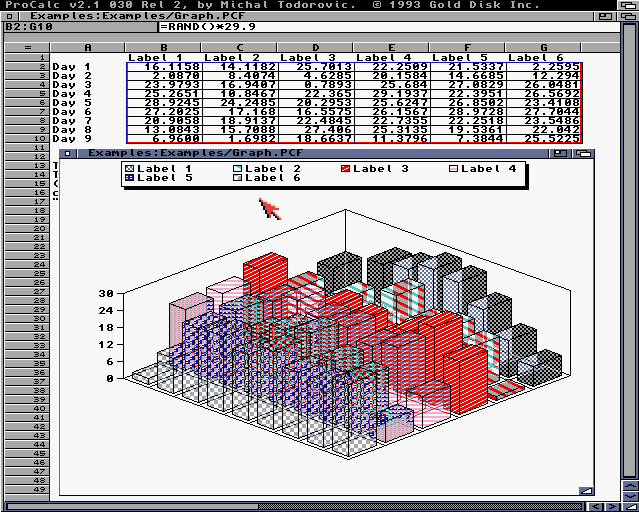Click the horizontal scroll right arrow

[613, 507]
